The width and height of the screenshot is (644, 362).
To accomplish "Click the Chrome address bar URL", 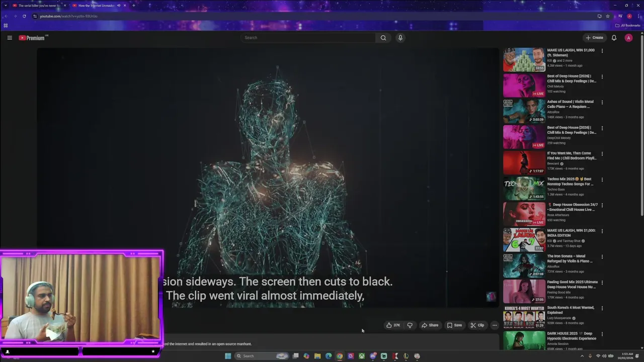I will pyautogui.click(x=68, y=16).
